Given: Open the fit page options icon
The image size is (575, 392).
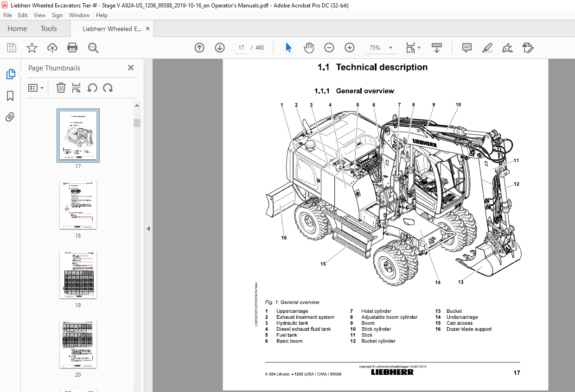Looking at the screenshot, I should click(x=413, y=48).
